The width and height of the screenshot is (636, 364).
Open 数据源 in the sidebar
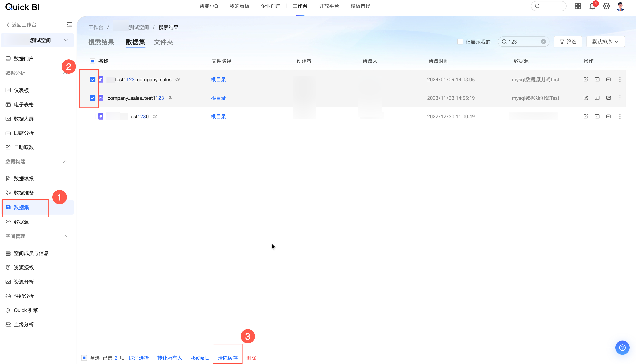(21, 222)
